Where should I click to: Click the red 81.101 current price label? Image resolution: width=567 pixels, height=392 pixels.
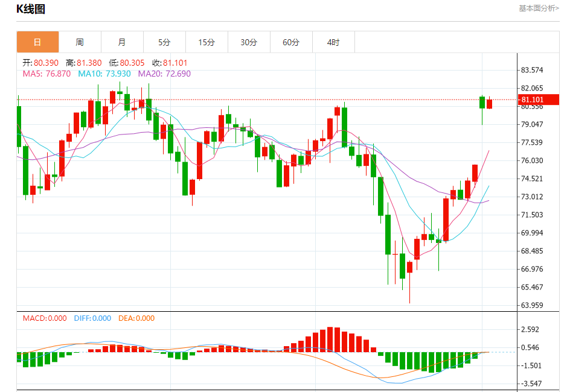pyautogui.click(x=538, y=100)
